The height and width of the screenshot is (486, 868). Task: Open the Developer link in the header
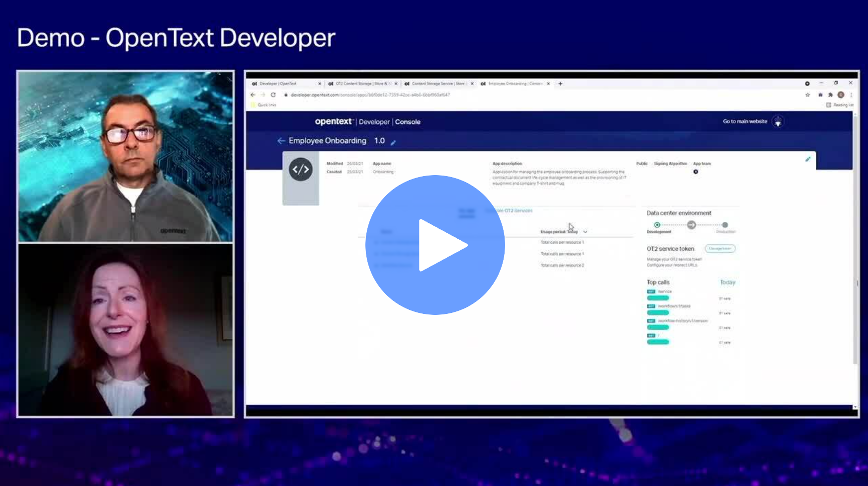coord(374,122)
